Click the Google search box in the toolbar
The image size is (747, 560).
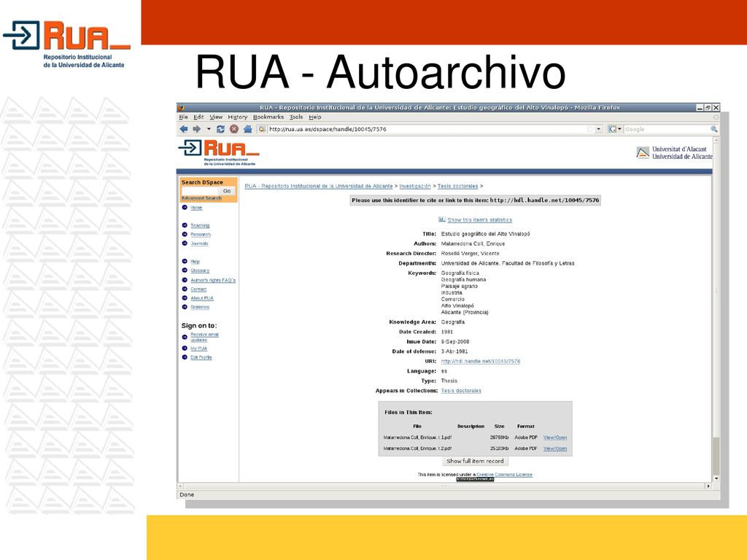click(x=667, y=129)
